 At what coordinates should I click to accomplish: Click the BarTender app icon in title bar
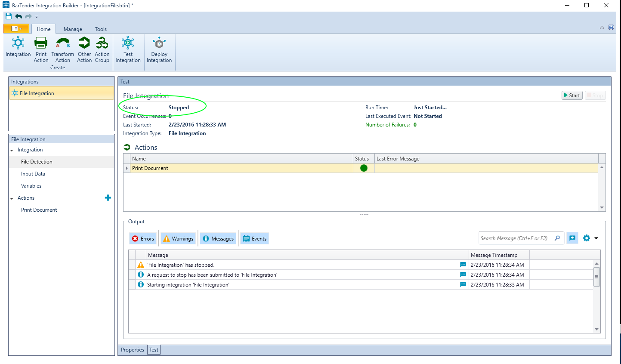6,5
